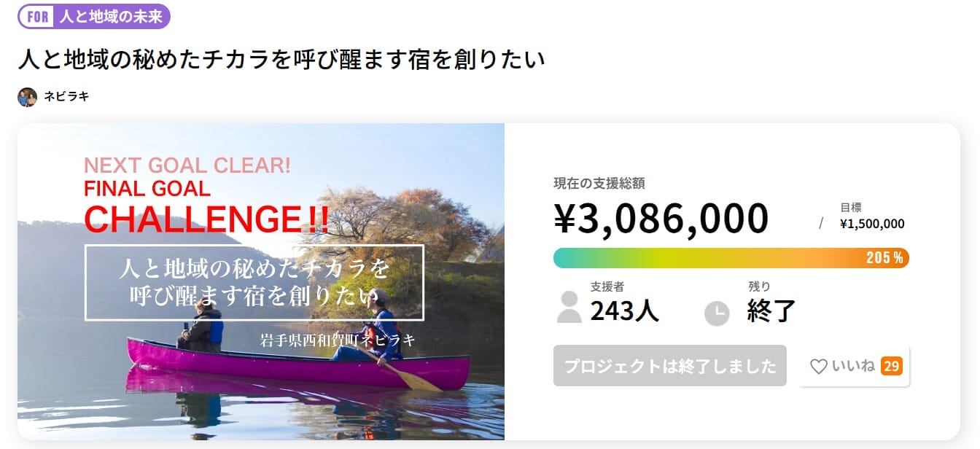Click the project title heading text
This screenshot has height=449, width=980.
[281, 60]
